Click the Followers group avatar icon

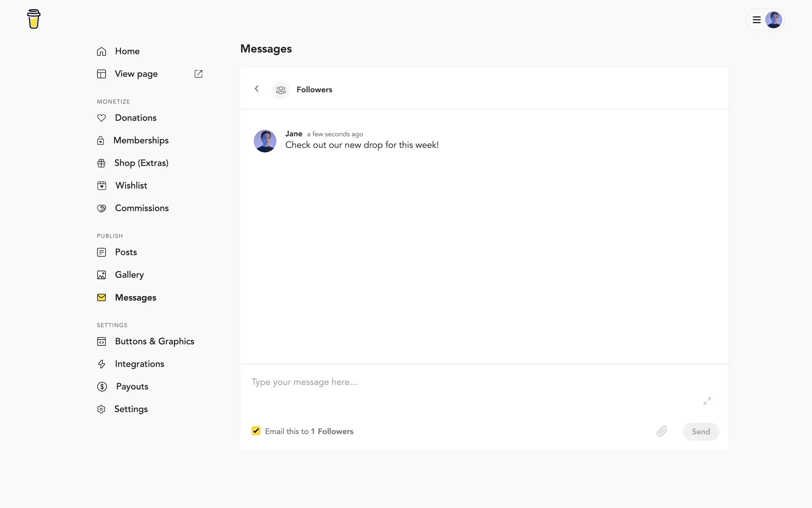point(281,90)
